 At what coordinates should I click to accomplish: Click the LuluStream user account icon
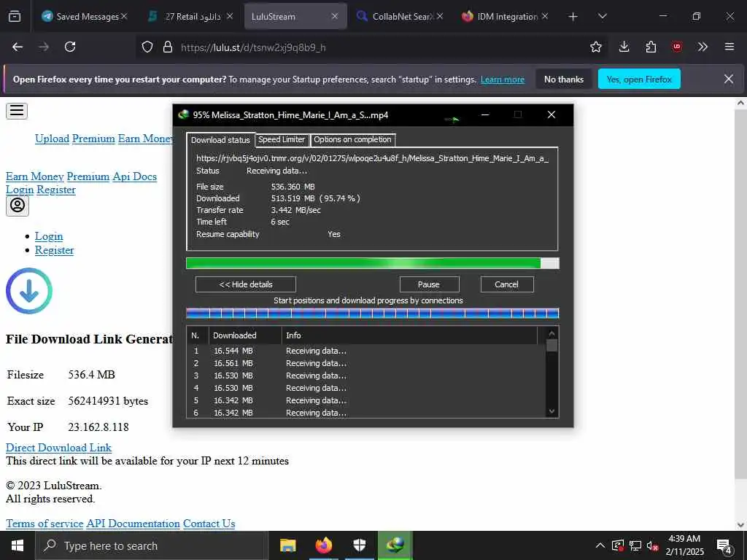[18, 206]
